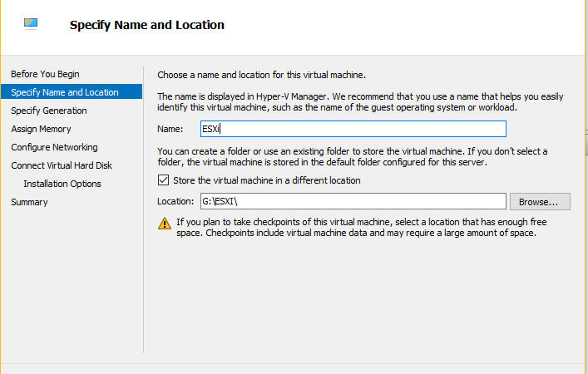Click the Location: field label
The height and width of the screenshot is (374, 588).
175,202
